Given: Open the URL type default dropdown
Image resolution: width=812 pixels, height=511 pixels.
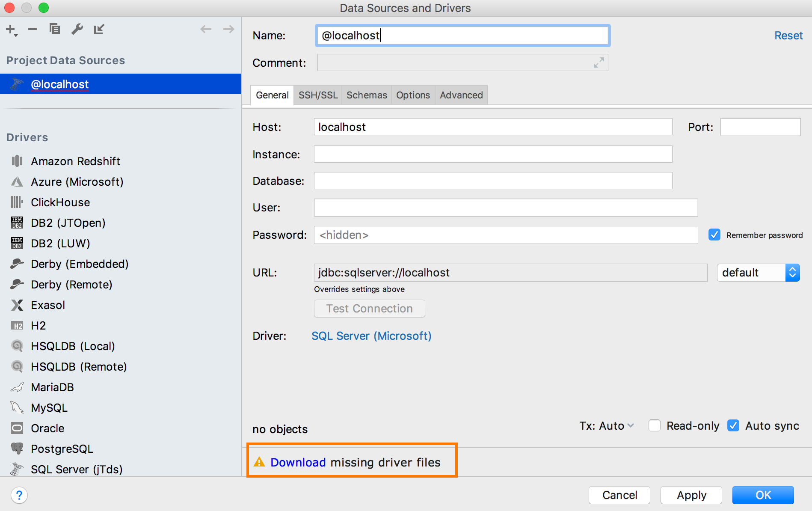Looking at the screenshot, I should (758, 273).
